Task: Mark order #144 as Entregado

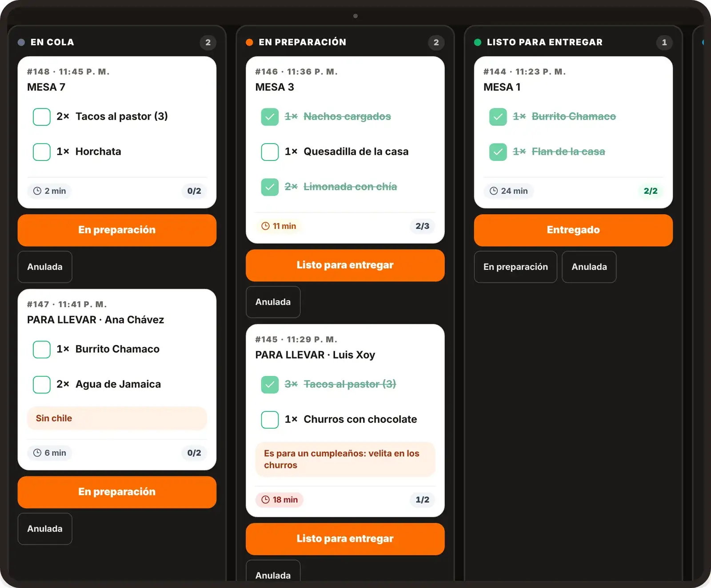Action: [x=573, y=230]
